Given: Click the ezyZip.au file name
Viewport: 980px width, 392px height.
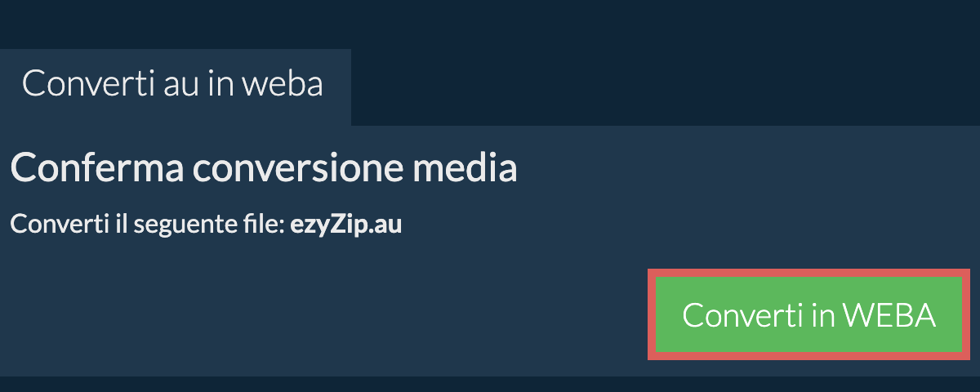Looking at the screenshot, I should coord(346,225).
